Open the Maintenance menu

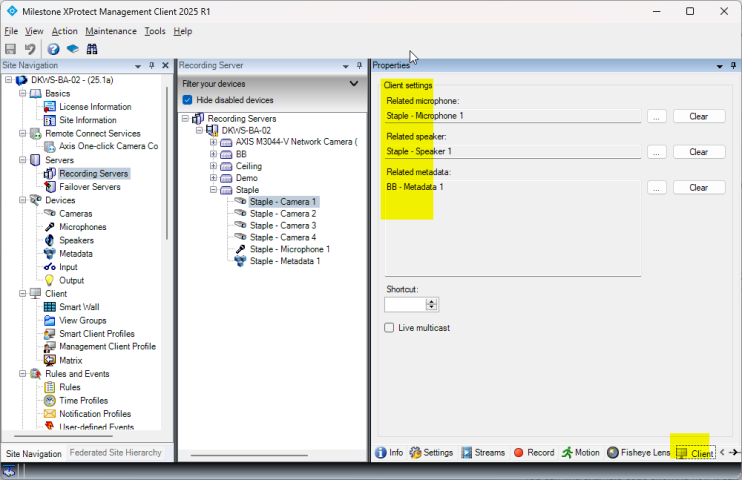coord(110,31)
